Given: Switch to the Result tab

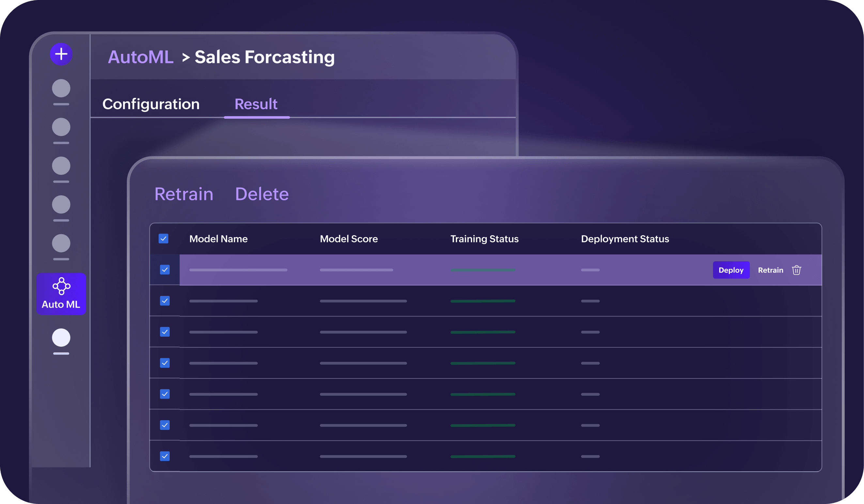Looking at the screenshot, I should pyautogui.click(x=256, y=104).
